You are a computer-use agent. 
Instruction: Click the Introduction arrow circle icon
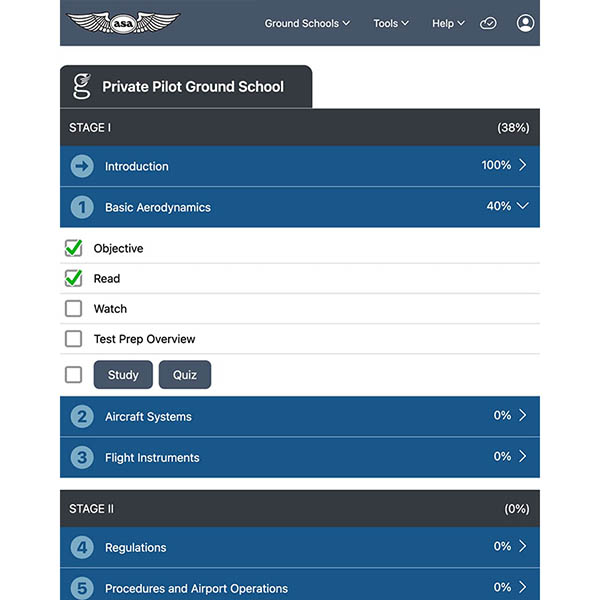[x=82, y=166]
